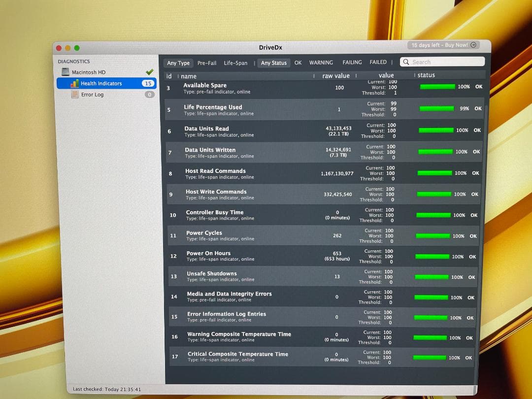Click the green health bar for Available Spare
The width and height of the screenshot is (532, 399).
click(437, 87)
